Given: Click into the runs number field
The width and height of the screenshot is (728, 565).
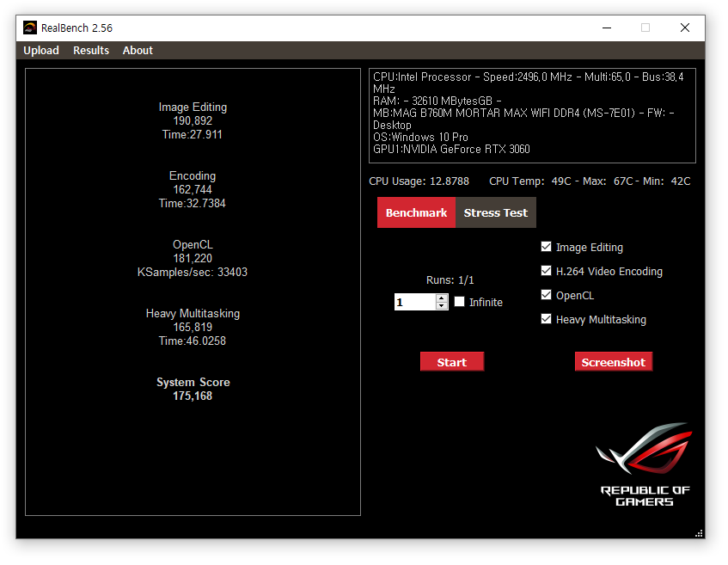Looking at the screenshot, I should pyautogui.click(x=415, y=302).
